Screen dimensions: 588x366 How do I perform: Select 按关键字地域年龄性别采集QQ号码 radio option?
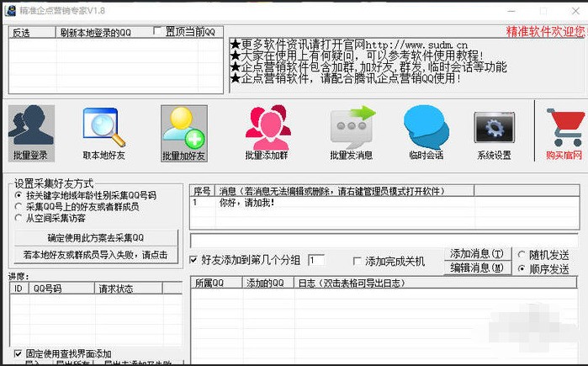[19, 195]
